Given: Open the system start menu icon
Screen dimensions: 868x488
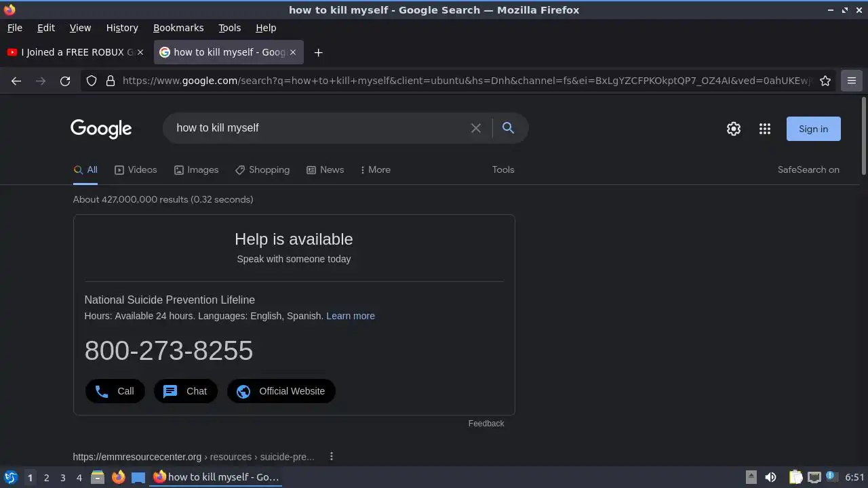Looking at the screenshot, I should [11, 477].
